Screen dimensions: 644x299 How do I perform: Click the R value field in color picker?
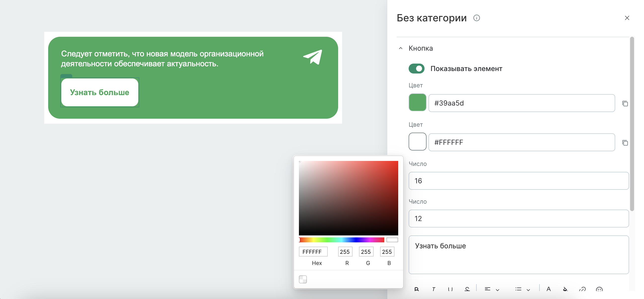tap(345, 252)
